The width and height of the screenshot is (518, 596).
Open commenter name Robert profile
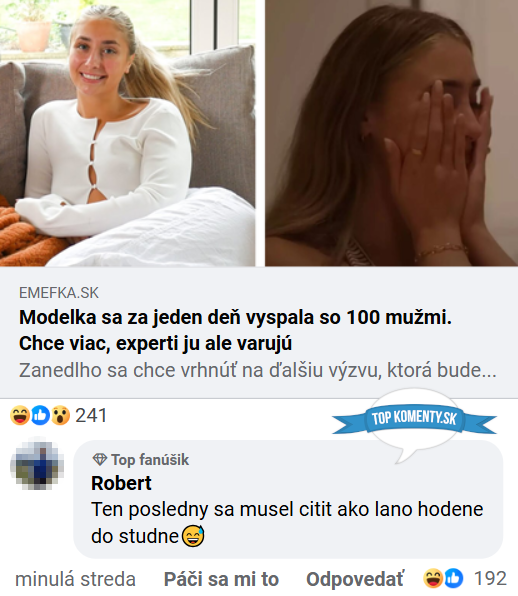tap(121, 483)
